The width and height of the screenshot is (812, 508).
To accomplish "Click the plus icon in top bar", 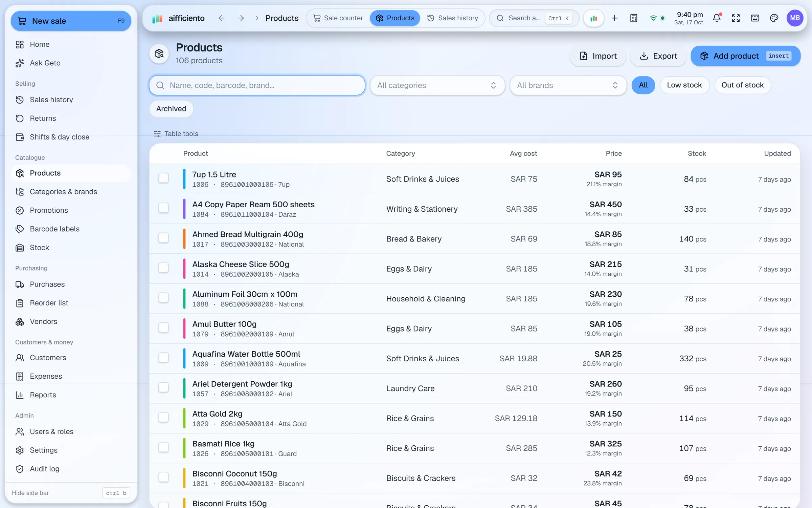I will point(615,18).
